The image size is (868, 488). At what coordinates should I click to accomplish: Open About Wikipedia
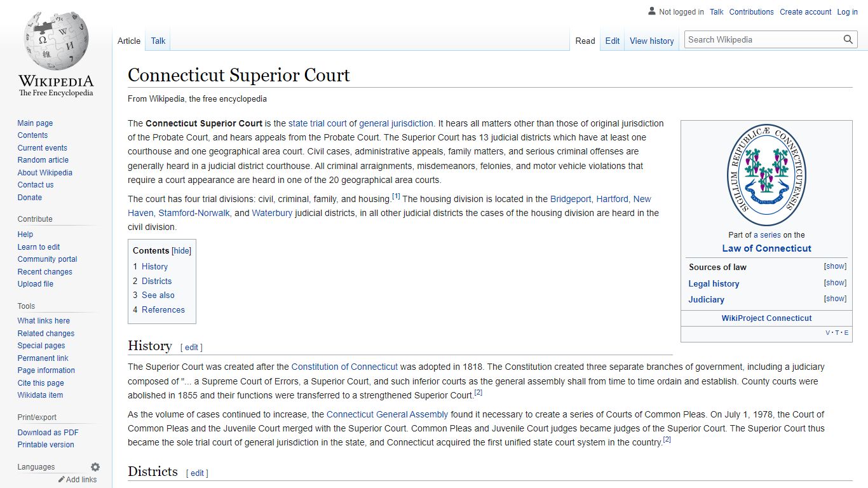pos(45,173)
